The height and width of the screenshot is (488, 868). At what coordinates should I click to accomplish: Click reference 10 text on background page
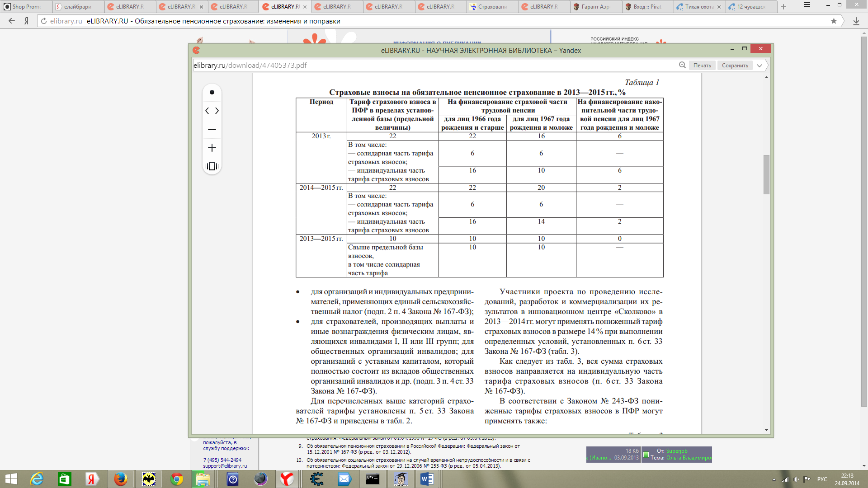tap(418, 463)
